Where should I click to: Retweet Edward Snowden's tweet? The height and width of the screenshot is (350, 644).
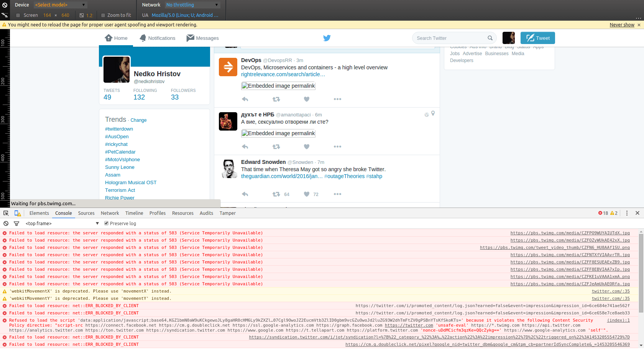click(x=276, y=194)
